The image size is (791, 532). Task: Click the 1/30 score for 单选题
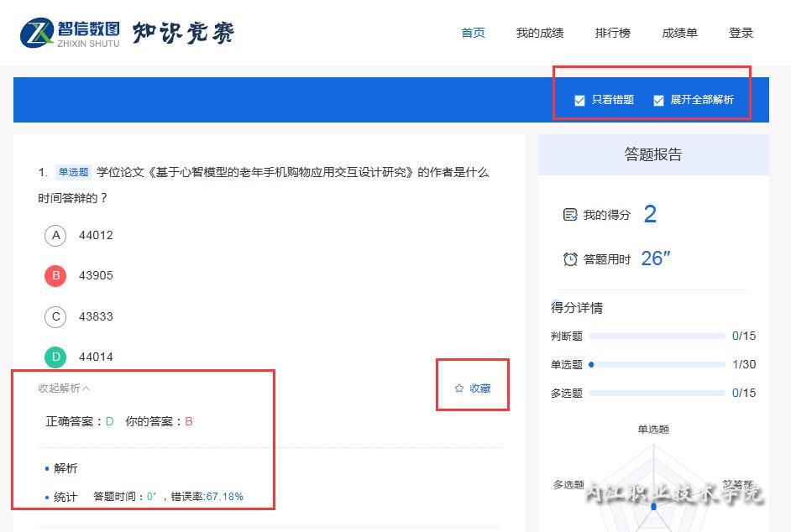(744, 364)
